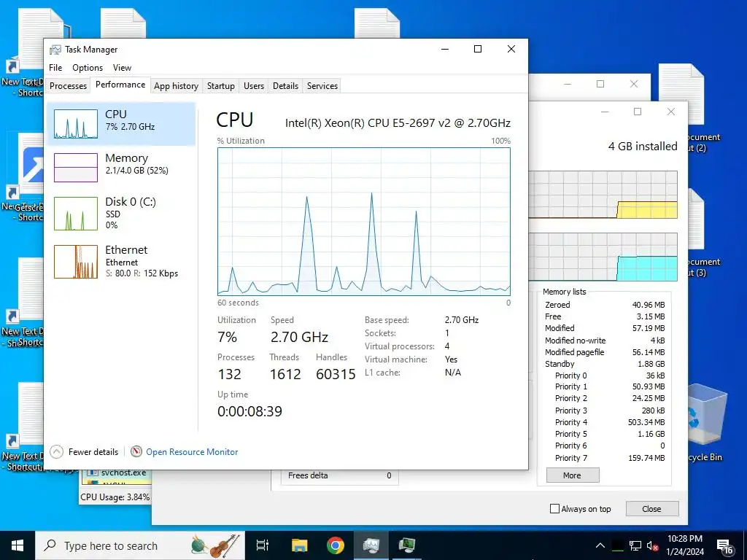Select the Memory mini graph thumbnail
Screen dimensions: 747x560
point(76,167)
